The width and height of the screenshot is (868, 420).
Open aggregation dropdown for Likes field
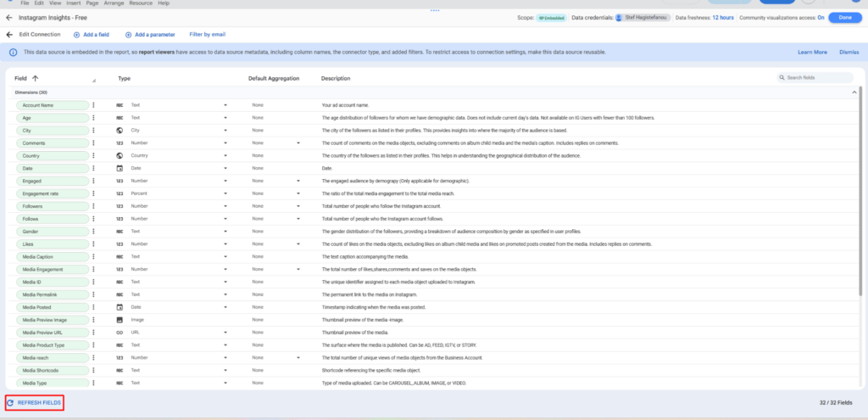click(x=298, y=244)
